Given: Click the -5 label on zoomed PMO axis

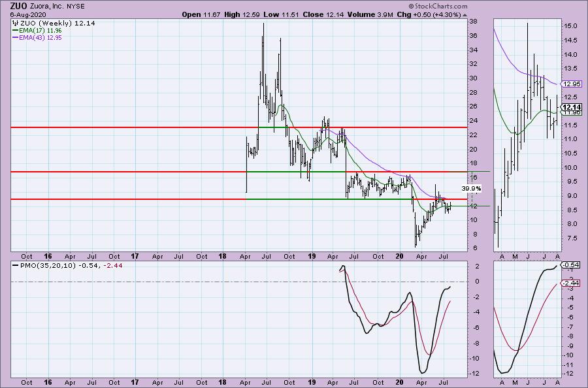Looking at the screenshot, I should (x=569, y=308).
